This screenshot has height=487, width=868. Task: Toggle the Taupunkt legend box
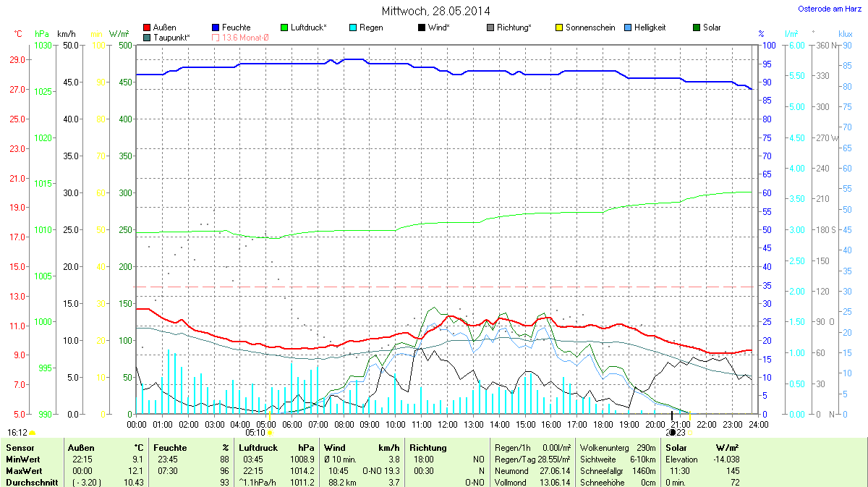(x=148, y=37)
